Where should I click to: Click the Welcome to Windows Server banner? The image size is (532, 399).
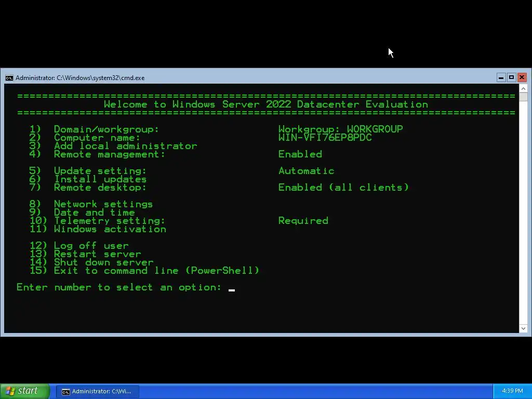pyautogui.click(x=266, y=104)
